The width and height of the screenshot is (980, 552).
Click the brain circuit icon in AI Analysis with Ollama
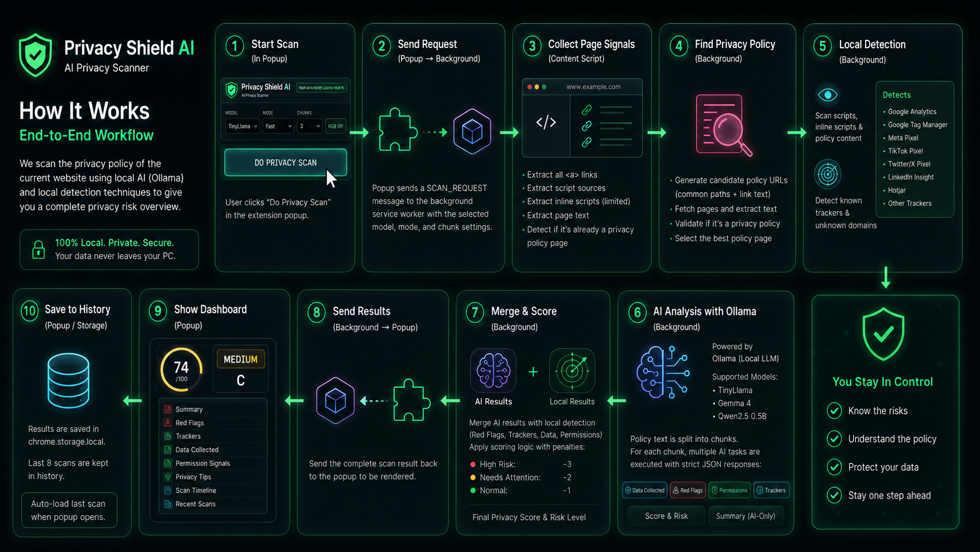663,372
